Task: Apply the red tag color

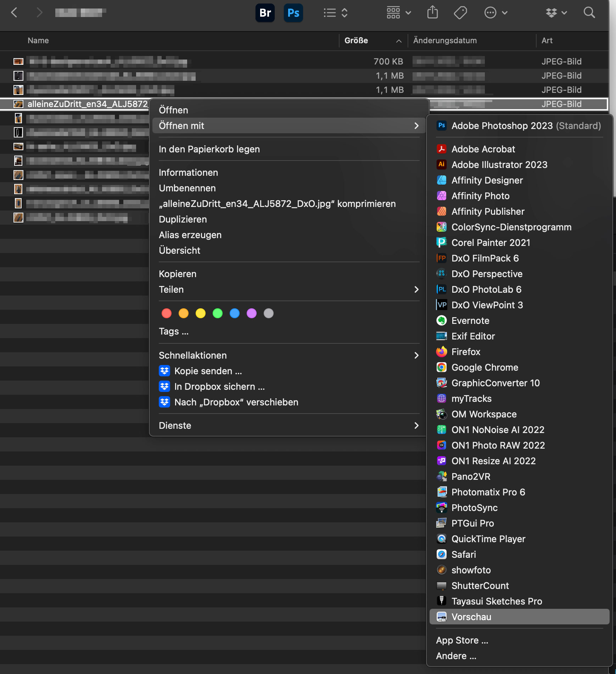Action: pyautogui.click(x=167, y=313)
